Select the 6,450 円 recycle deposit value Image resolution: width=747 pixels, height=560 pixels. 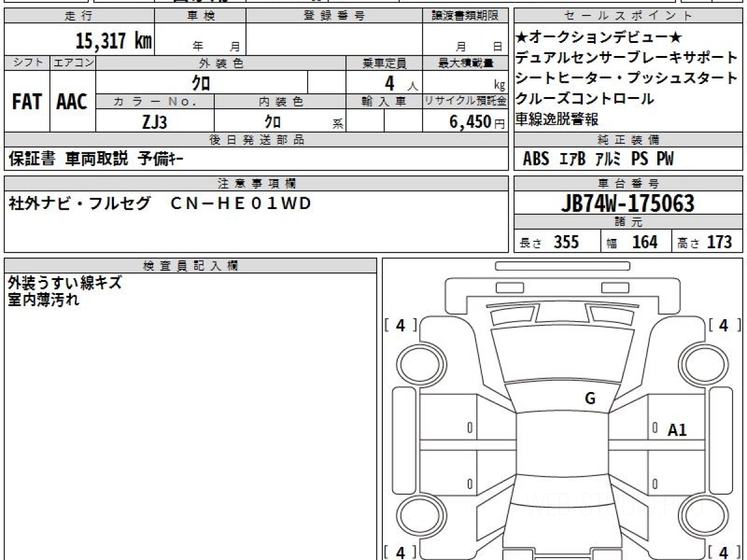click(x=477, y=122)
